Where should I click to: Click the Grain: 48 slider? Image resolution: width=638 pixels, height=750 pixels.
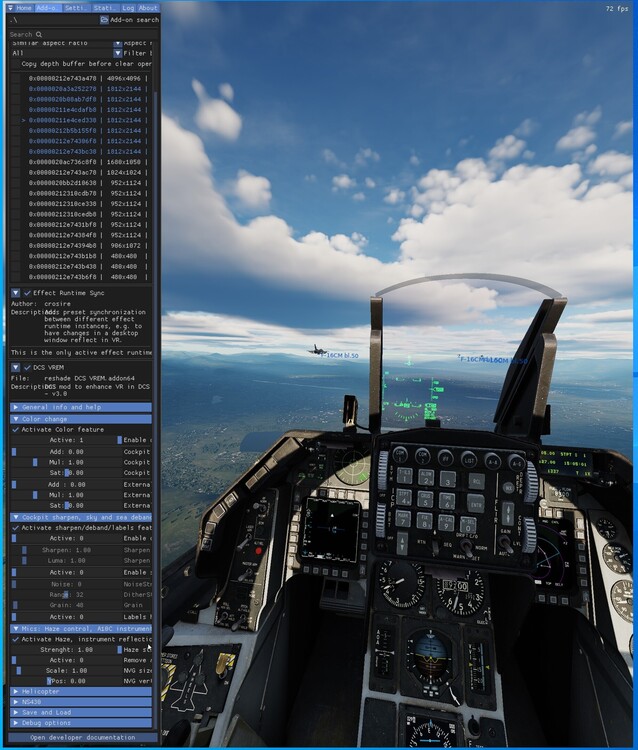point(66,605)
